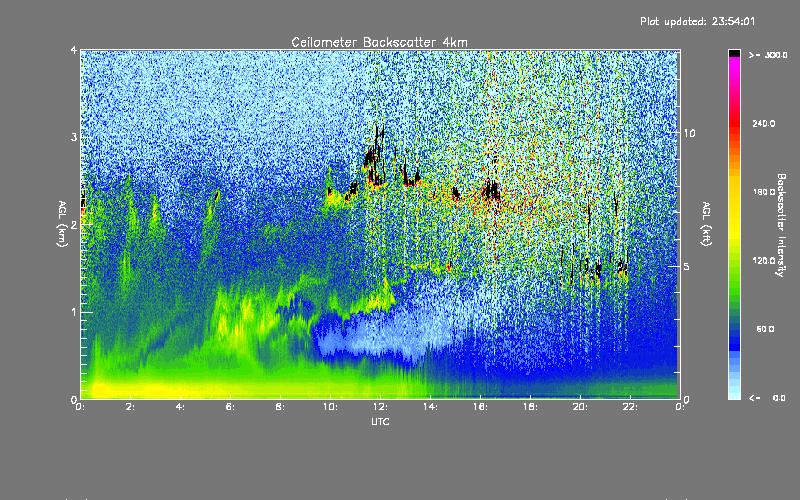Click the '18:' UTC hour tick
The image size is (800, 500).
tap(530, 407)
